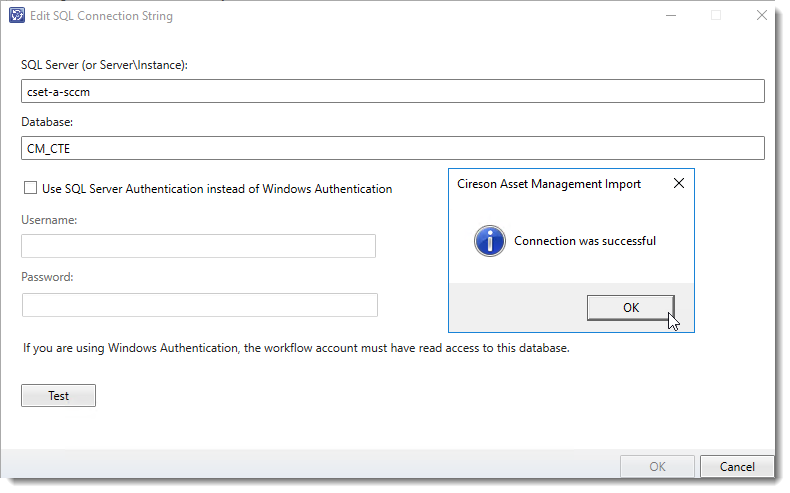The height and width of the screenshot is (493, 790).
Task: Minimize the Edit SQL Connection String window
Action: pyautogui.click(x=671, y=16)
